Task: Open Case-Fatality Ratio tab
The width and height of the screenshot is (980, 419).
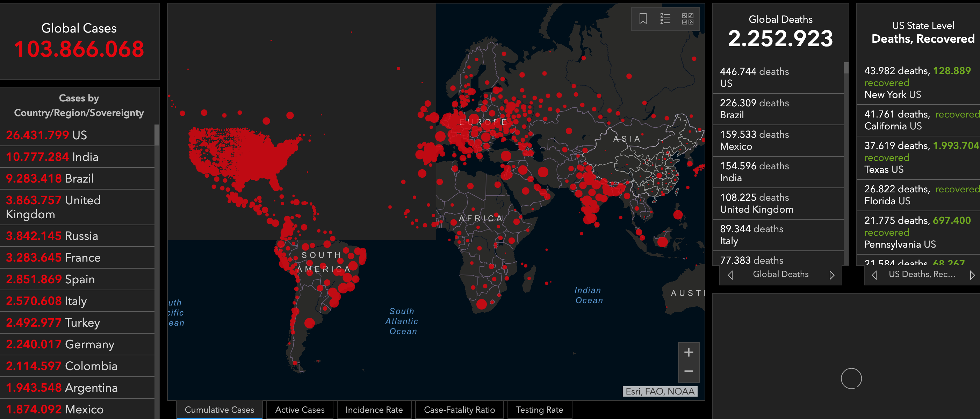Action: (x=459, y=410)
